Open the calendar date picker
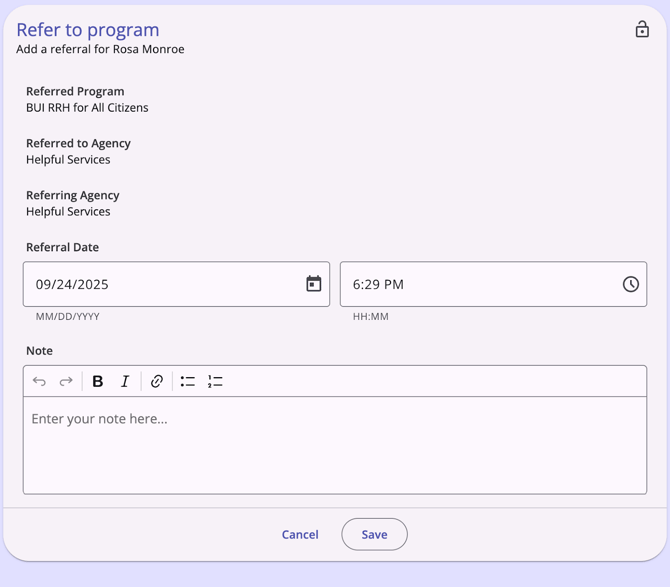This screenshot has height=587, width=670. click(x=313, y=284)
